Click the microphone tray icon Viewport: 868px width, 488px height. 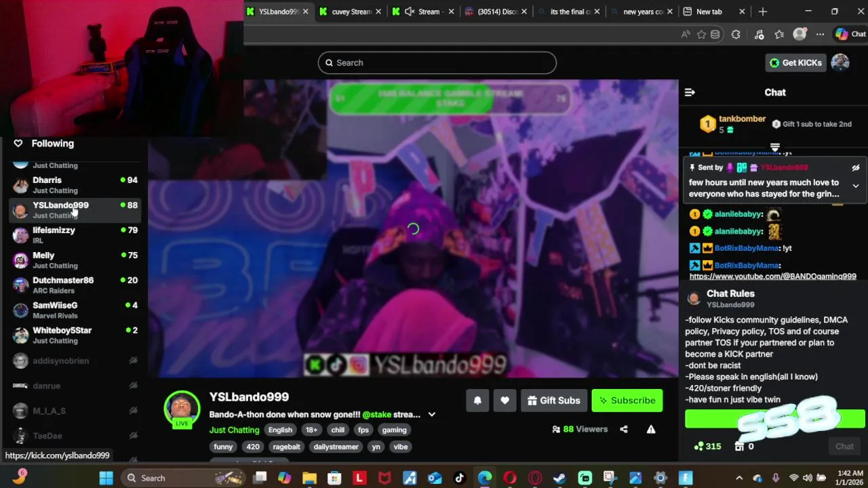pos(776,478)
